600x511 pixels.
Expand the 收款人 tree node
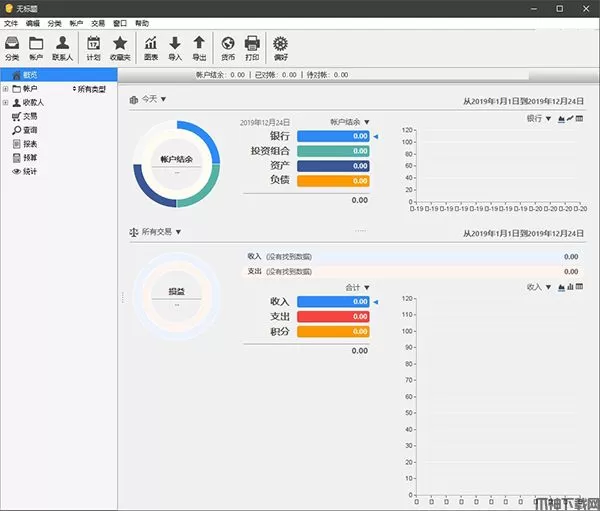[x=5, y=103]
